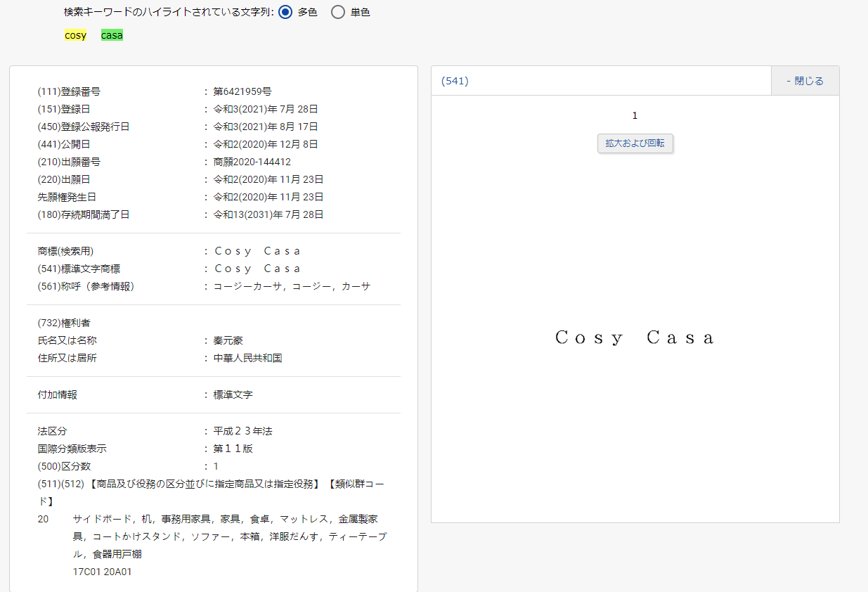The height and width of the screenshot is (592, 868).
Task: Click the 第11版 classification edition value
Action: point(233,449)
